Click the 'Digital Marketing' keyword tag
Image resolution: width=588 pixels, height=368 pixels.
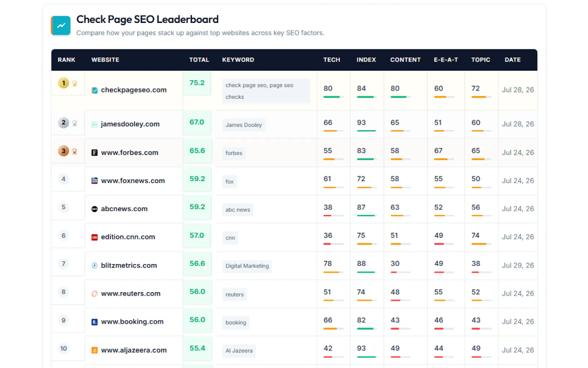(247, 266)
